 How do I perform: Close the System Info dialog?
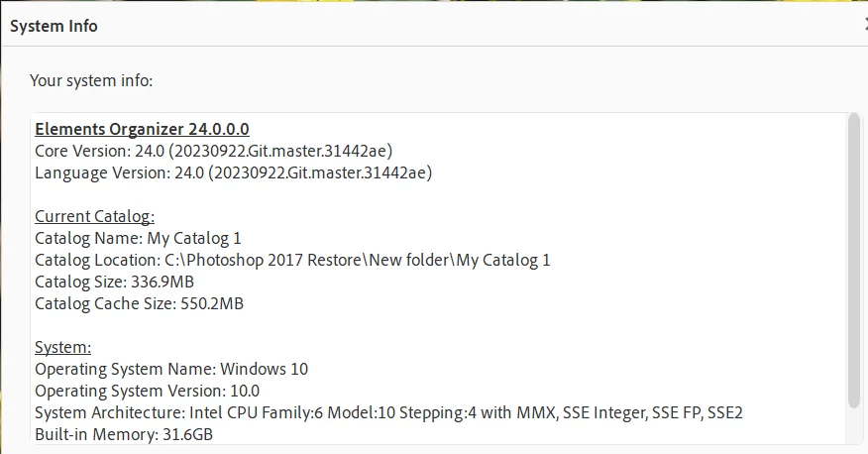(x=864, y=26)
